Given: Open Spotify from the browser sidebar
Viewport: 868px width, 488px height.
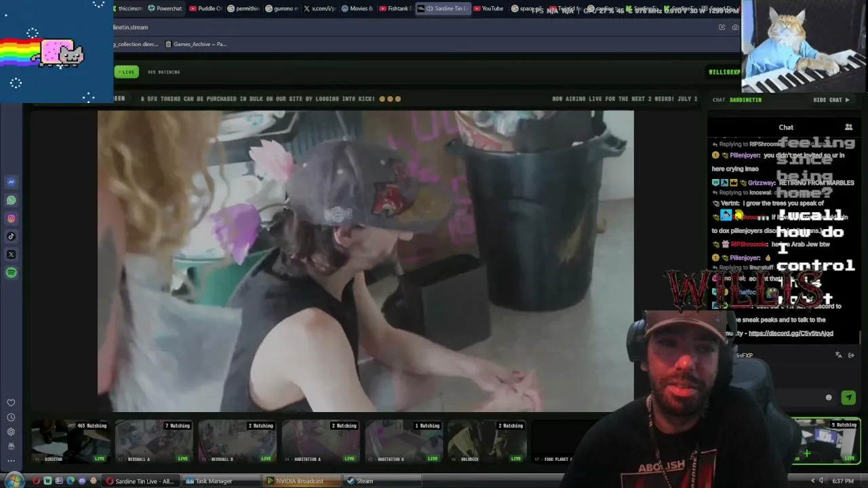Looking at the screenshot, I should [12, 272].
